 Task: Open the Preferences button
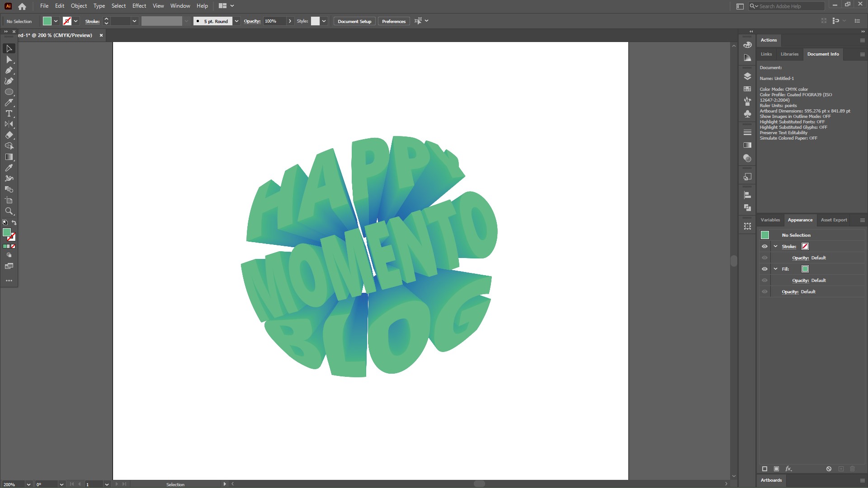[x=393, y=21]
